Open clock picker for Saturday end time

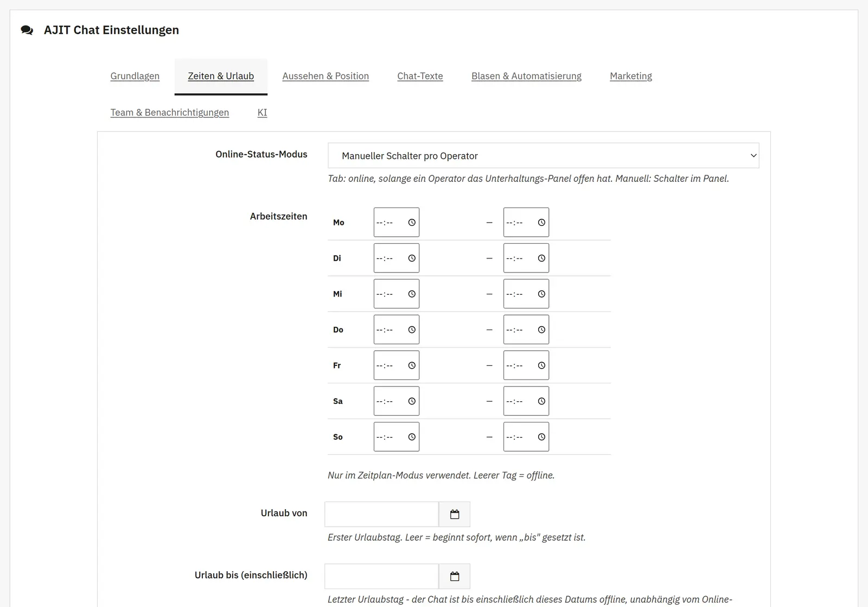coord(541,401)
